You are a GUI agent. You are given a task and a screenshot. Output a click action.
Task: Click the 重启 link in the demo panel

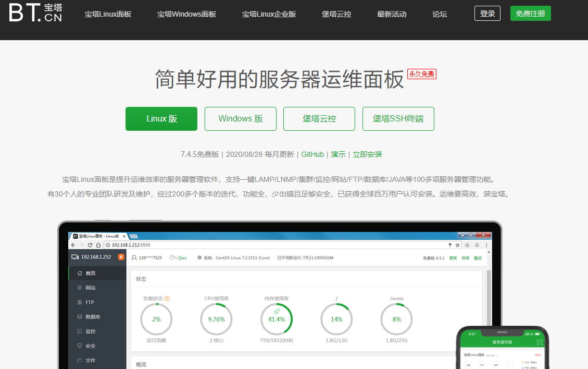(478, 259)
